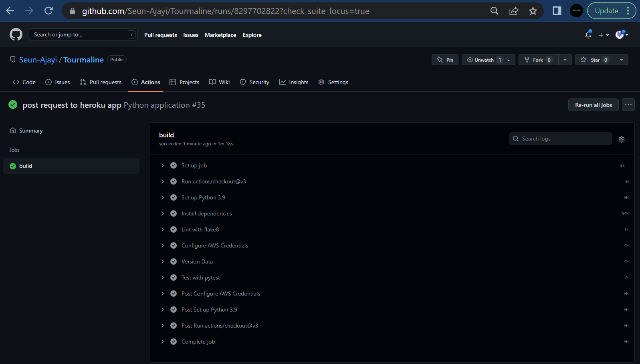This screenshot has height=364, width=640.
Task: Go to Marketplace
Action: click(x=220, y=35)
